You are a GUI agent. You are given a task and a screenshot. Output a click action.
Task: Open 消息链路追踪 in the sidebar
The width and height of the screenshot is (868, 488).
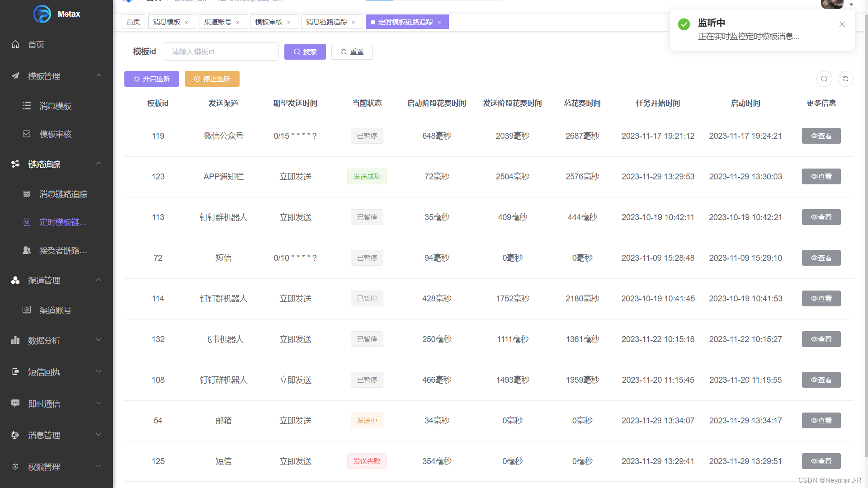click(57, 194)
